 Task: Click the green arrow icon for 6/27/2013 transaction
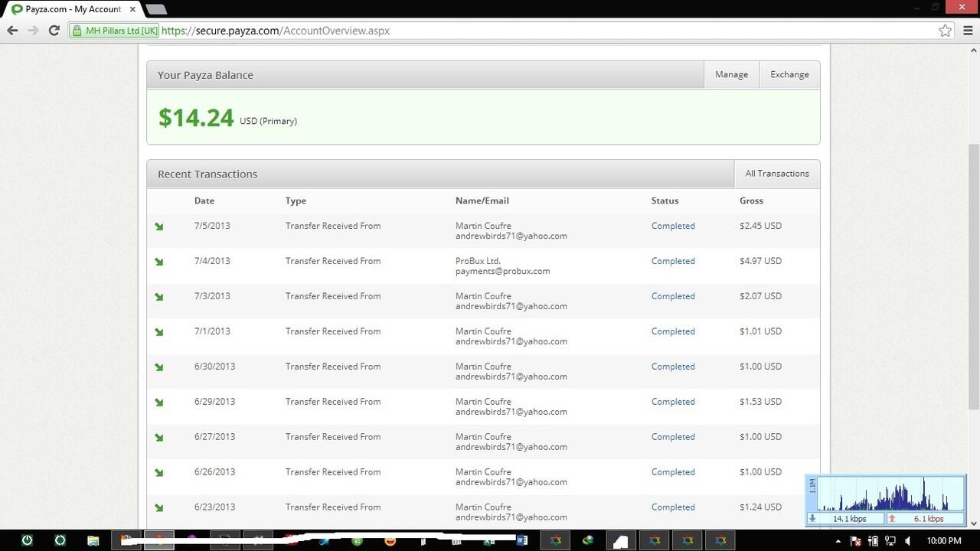tap(159, 438)
